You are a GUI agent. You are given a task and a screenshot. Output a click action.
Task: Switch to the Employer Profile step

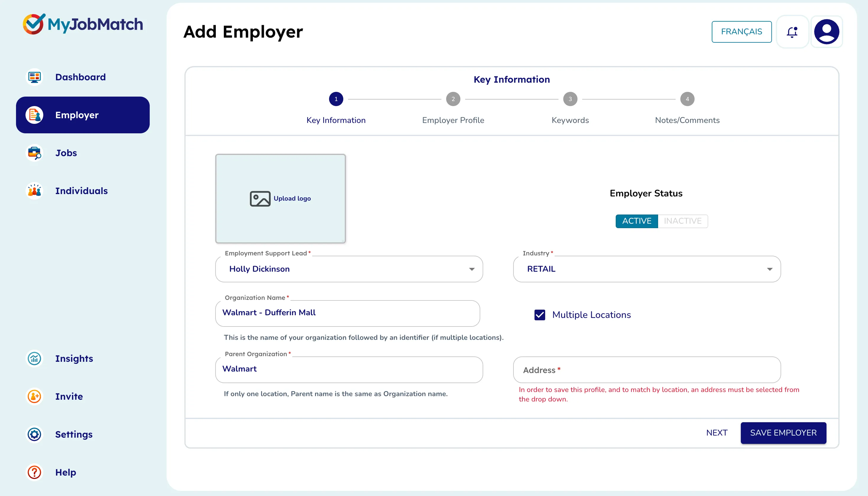[x=452, y=98]
